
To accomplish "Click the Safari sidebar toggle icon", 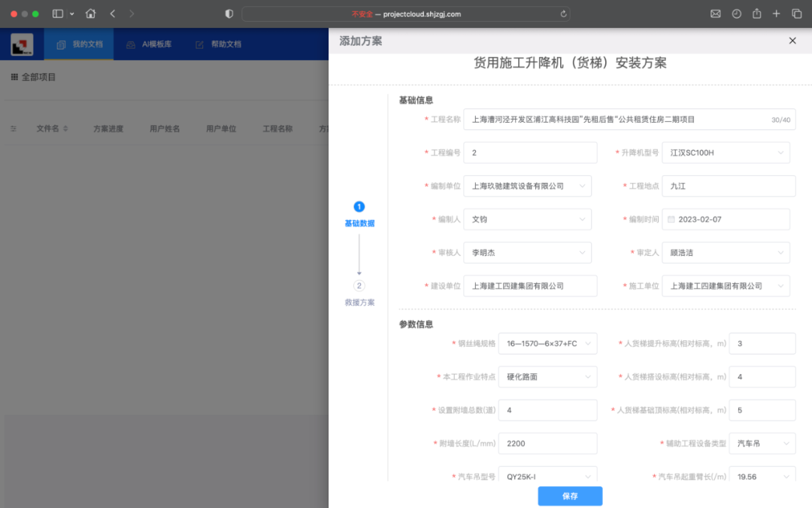I will 58,14.
